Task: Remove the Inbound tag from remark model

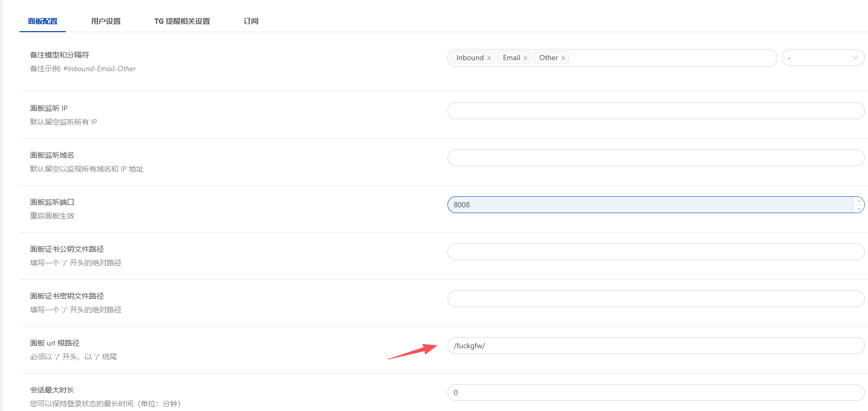Action: pos(489,58)
